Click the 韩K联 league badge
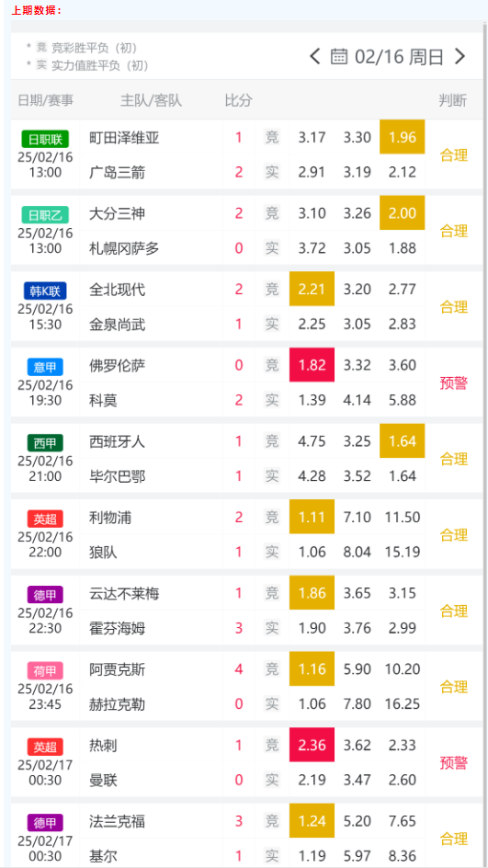The width and height of the screenshot is (488, 868). [45, 291]
